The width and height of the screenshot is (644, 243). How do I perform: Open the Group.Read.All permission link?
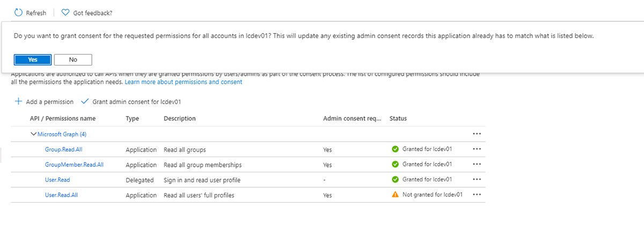coord(62,150)
